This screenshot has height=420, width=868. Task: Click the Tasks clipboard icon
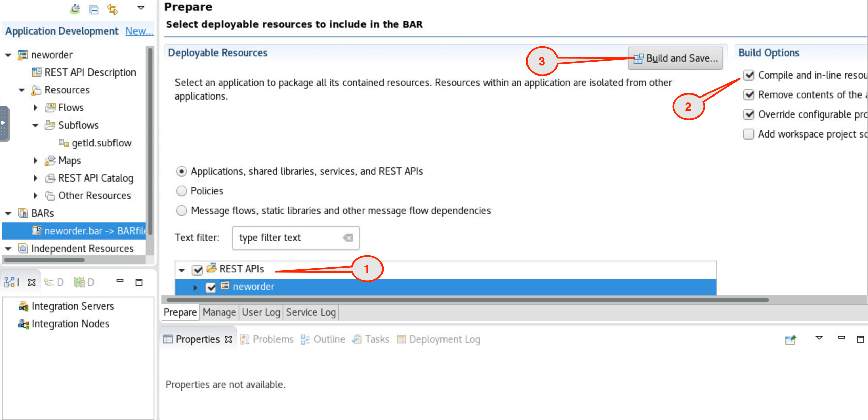356,339
